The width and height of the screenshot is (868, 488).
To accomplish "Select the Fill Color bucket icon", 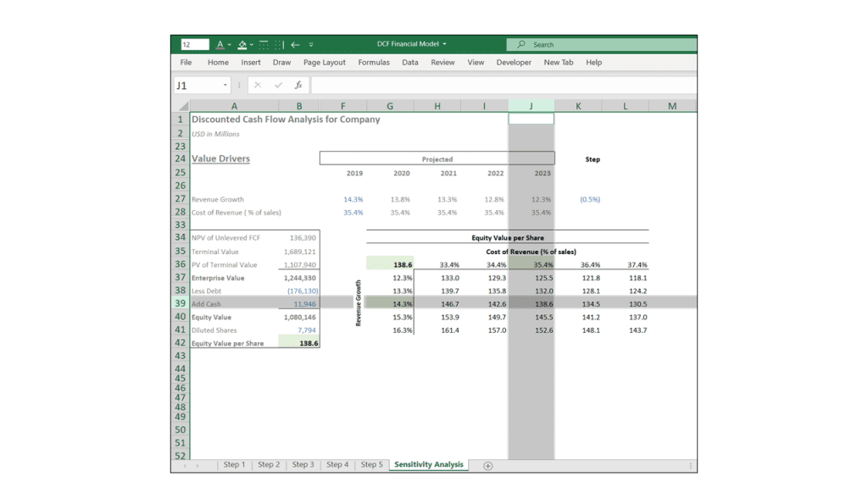I will point(242,44).
